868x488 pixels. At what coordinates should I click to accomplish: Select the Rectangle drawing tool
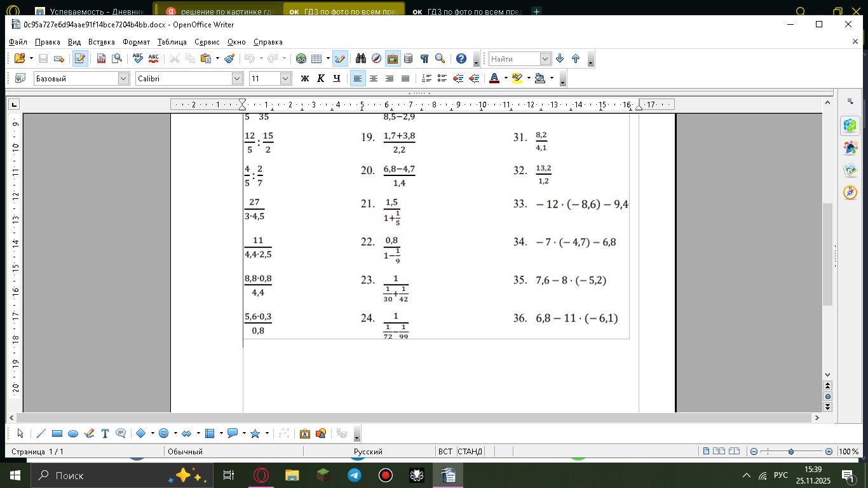coord(57,433)
